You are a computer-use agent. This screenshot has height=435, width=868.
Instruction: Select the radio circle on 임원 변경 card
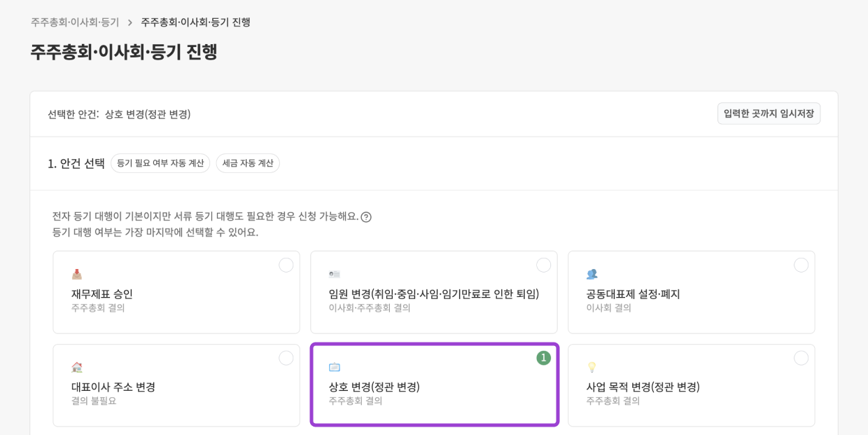coord(545,265)
